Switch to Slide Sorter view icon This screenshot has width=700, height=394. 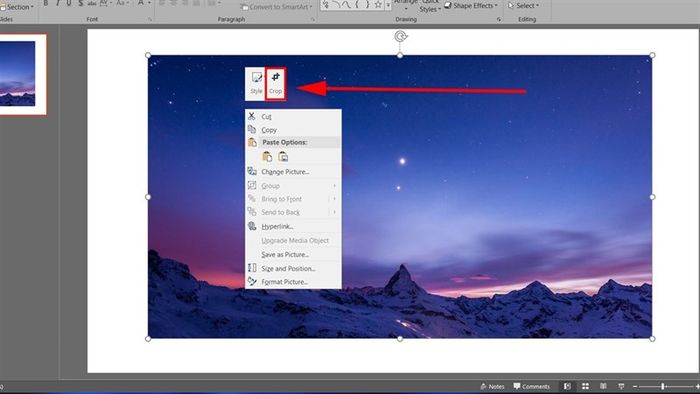point(585,386)
